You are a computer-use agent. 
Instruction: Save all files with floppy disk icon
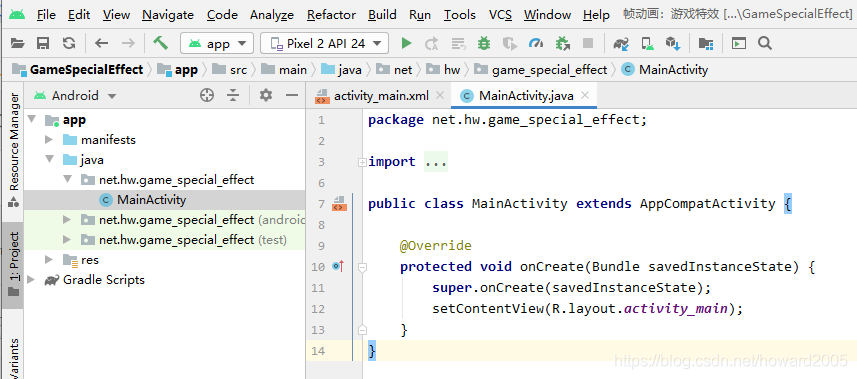tap(43, 43)
